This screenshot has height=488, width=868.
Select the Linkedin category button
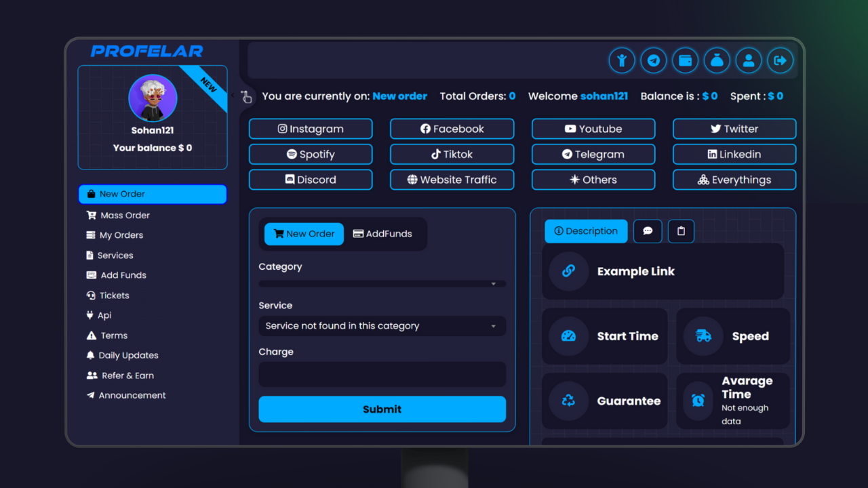click(x=734, y=154)
